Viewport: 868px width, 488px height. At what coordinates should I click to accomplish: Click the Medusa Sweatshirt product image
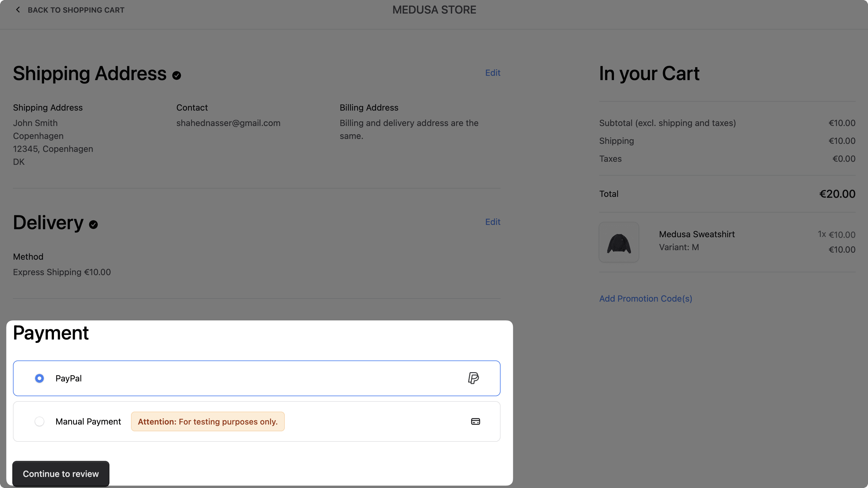pyautogui.click(x=619, y=242)
